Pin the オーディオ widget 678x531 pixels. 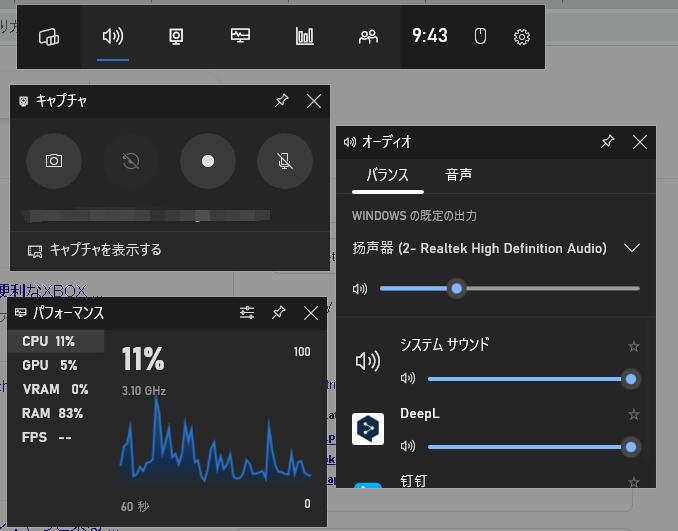point(608,141)
